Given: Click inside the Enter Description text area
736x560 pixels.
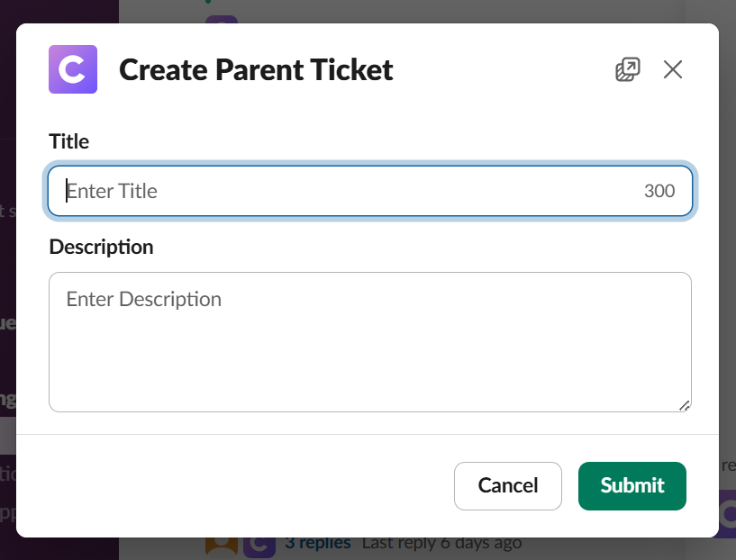Looking at the screenshot, I should tap(369, 342).
